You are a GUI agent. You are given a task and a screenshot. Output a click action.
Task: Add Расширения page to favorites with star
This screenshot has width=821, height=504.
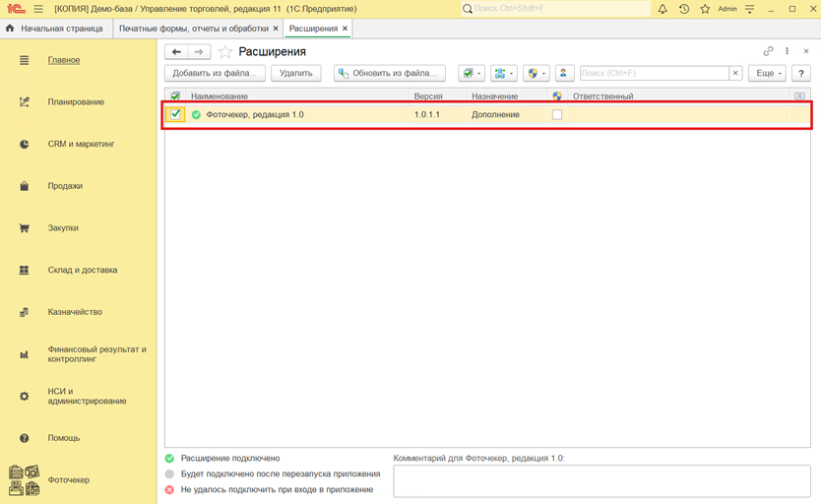click(225, 51)
